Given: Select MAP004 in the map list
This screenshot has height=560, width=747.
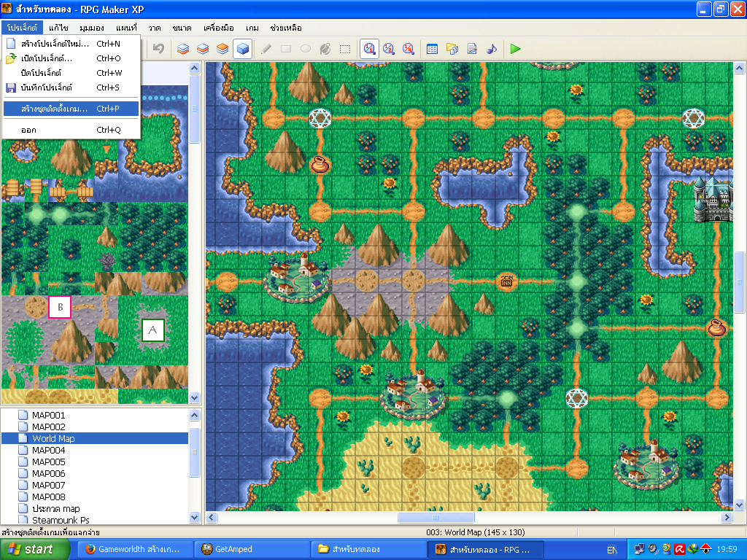Looking at the screenshot, I should [x=48, y=450].
